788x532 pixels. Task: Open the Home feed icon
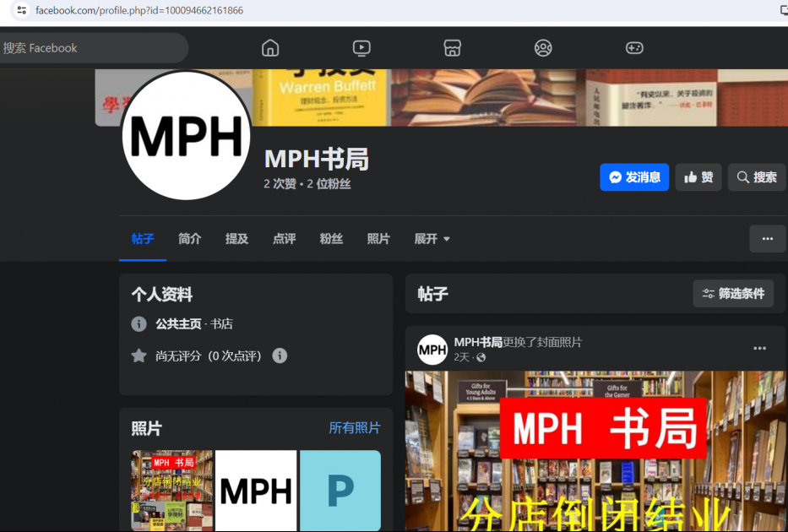269,48
